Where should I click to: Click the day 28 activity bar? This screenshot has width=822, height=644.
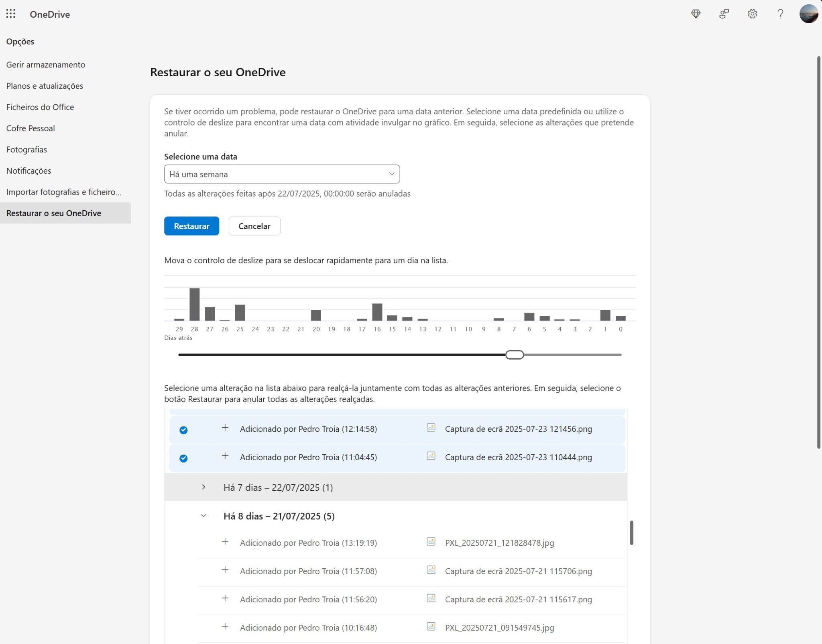[x=195, y=305]
